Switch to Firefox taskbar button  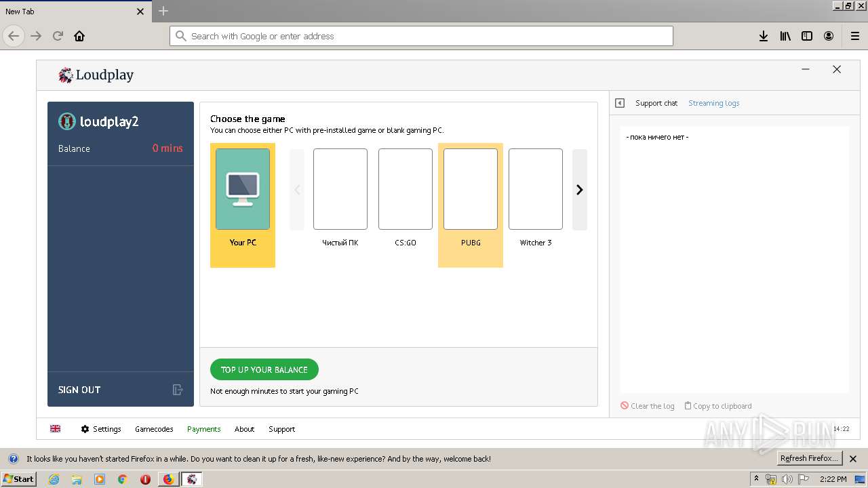[168, 479]
